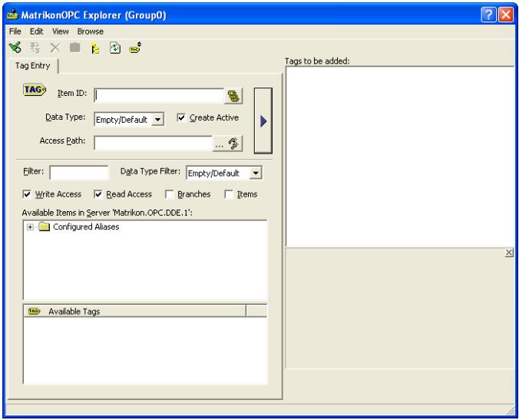The height and width of the screenshot is (420, 519).
Task: Click the MatrikonOPC title bar application icon
Action: pos(12,15)
